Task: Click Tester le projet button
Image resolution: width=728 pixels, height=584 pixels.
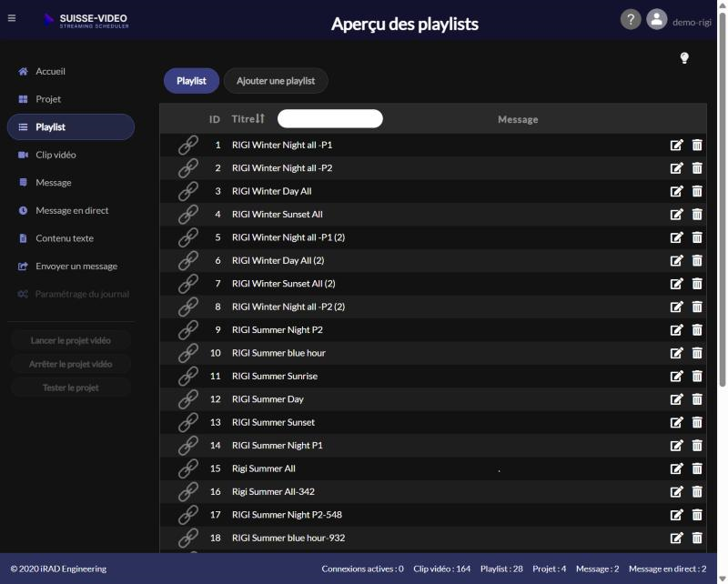Action: click(71, 388)
